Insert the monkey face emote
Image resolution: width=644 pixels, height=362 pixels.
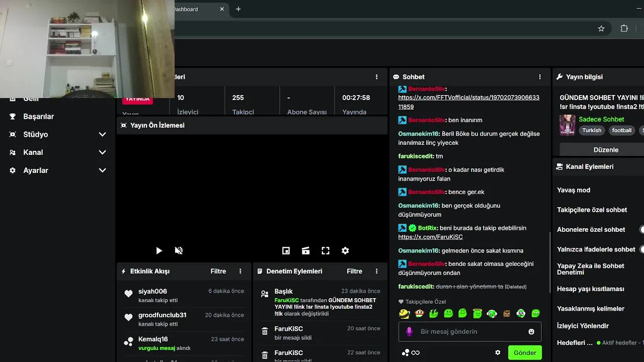pos(419,313)
